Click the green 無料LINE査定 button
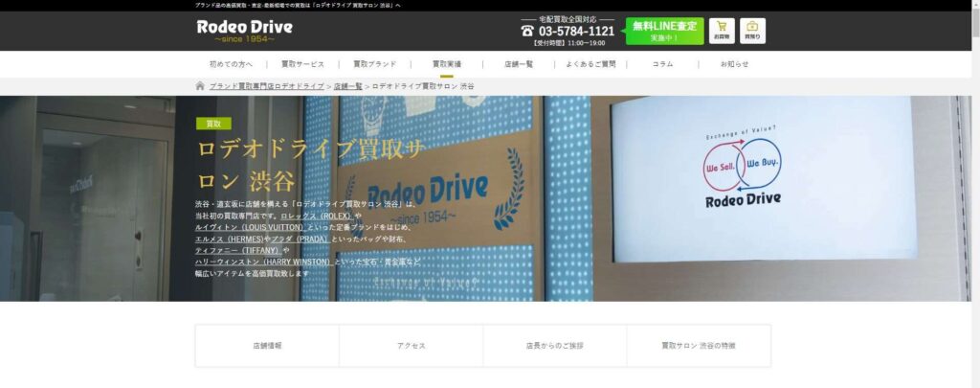This screenshot has width=980, height=388. [664, 31]
